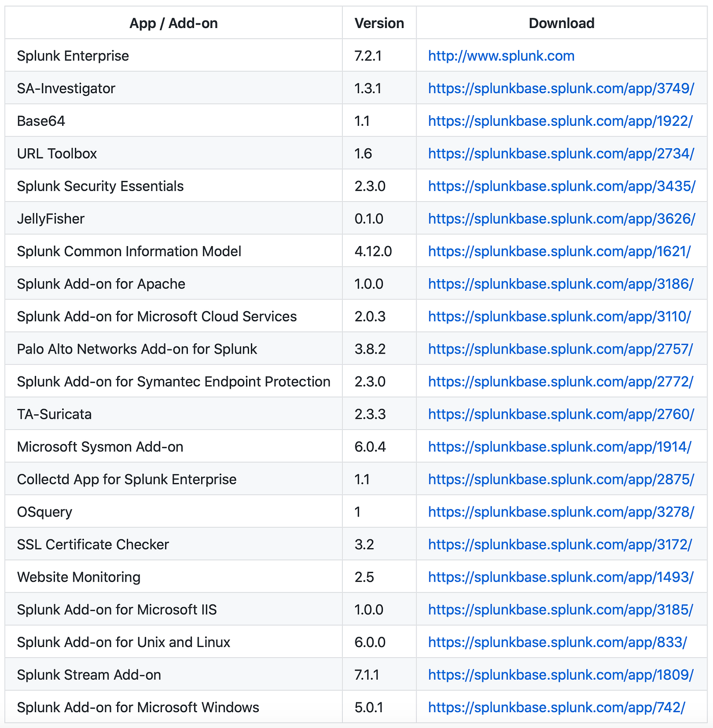Open Base64 download link app/1922
The image size is (713, 728).
[560, 121]
